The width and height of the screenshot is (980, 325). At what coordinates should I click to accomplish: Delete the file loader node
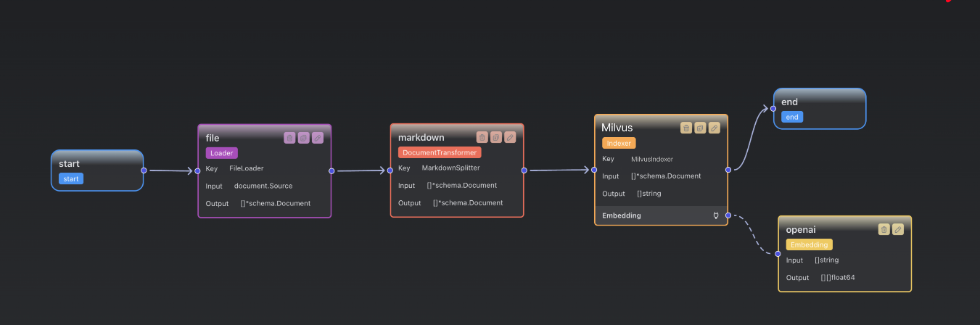tap(289, 137)
